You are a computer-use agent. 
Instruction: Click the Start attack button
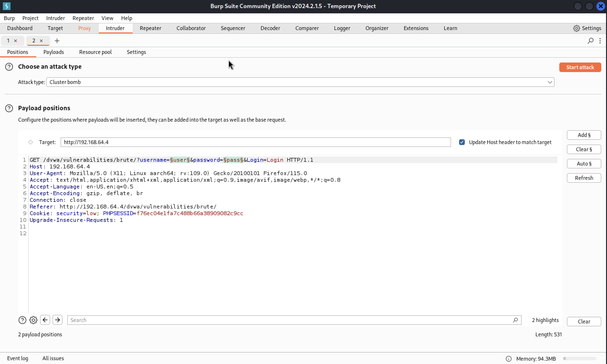[580, 67]
